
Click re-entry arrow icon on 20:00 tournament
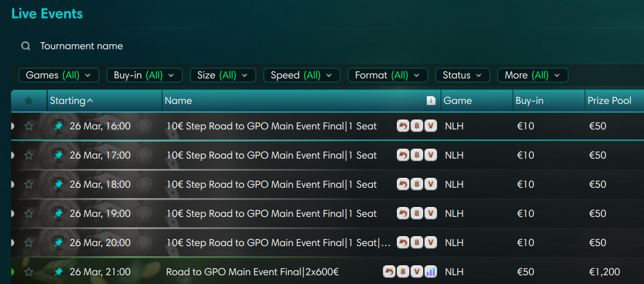pos(403,243)
